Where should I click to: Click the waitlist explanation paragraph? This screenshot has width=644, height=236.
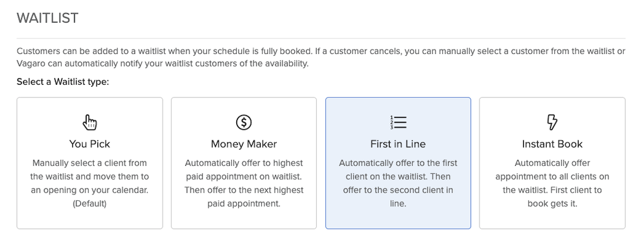tap(321, 58)
